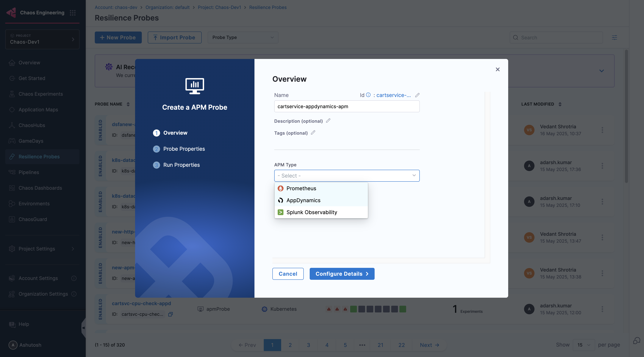Expand the AI Recommendations banner chevron
This screenshot has height=357, width=644.
pyautogui.click(x=601, y=71)
